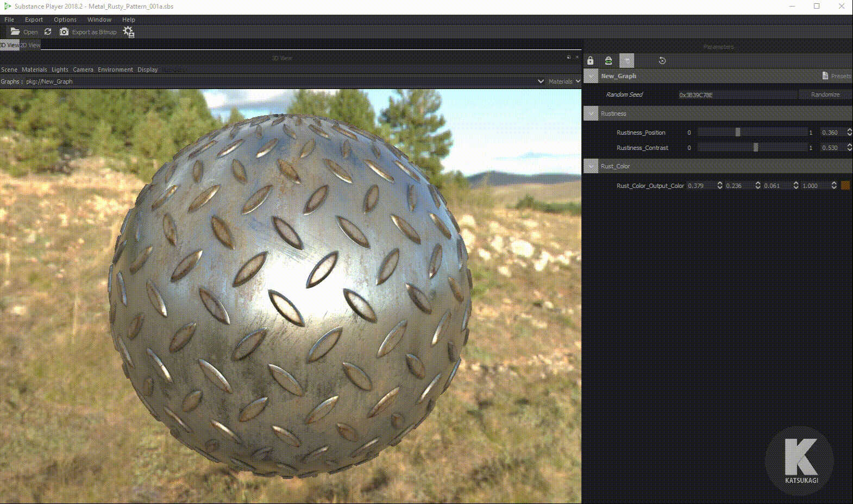
Task: Open the Camera menu
Action: pyautogui.click(x=83, y=70)
